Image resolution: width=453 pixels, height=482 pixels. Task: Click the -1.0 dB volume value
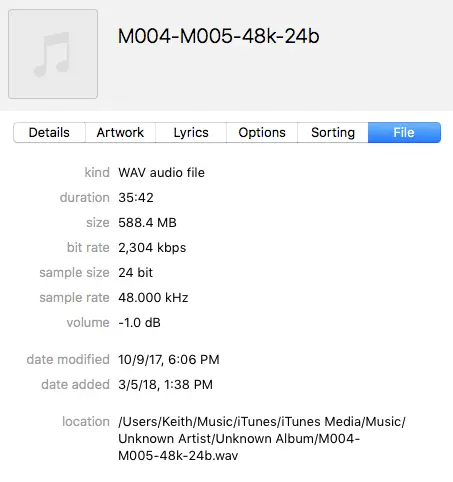click(140, 323)
